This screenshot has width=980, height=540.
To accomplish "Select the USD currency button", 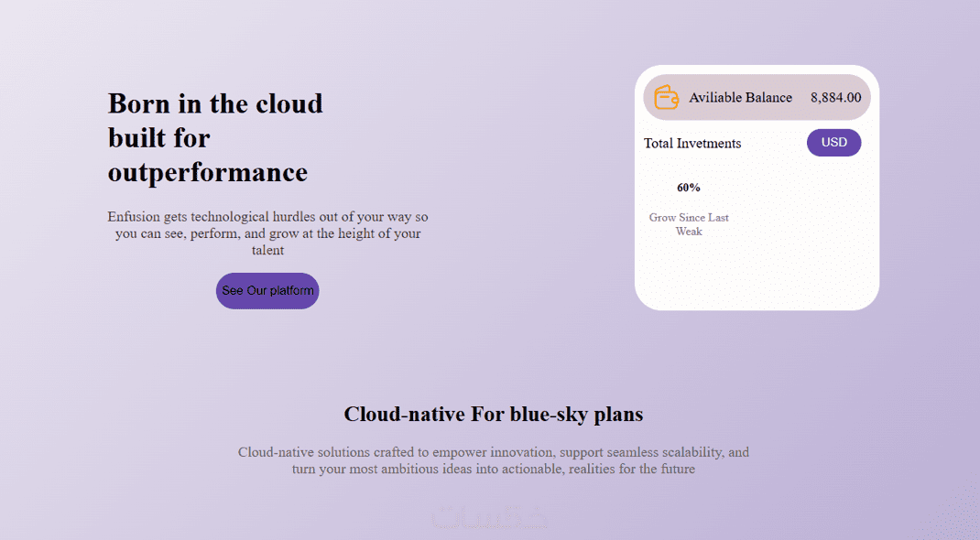I will click(833, 143).
